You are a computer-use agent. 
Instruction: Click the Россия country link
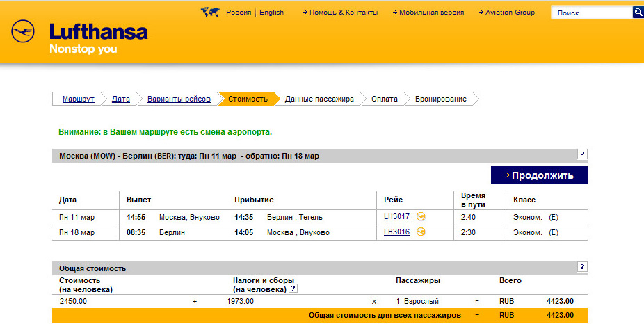pyautogui.click(x=239, y=13)
